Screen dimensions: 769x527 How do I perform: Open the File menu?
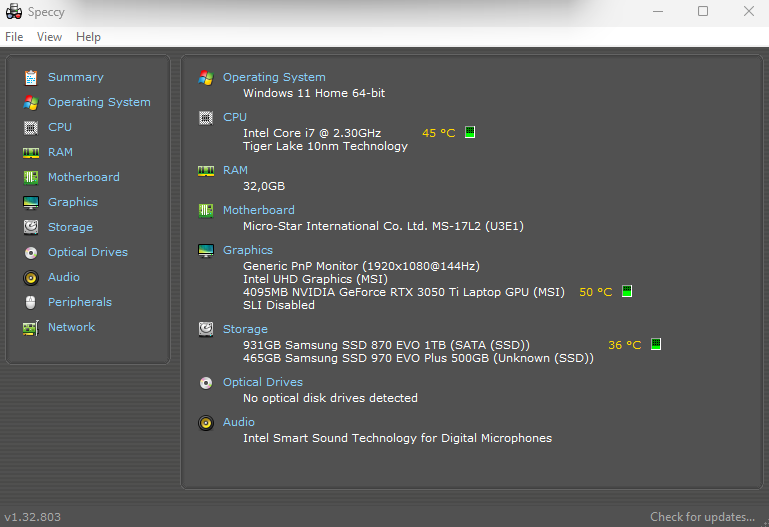(14, 37)
